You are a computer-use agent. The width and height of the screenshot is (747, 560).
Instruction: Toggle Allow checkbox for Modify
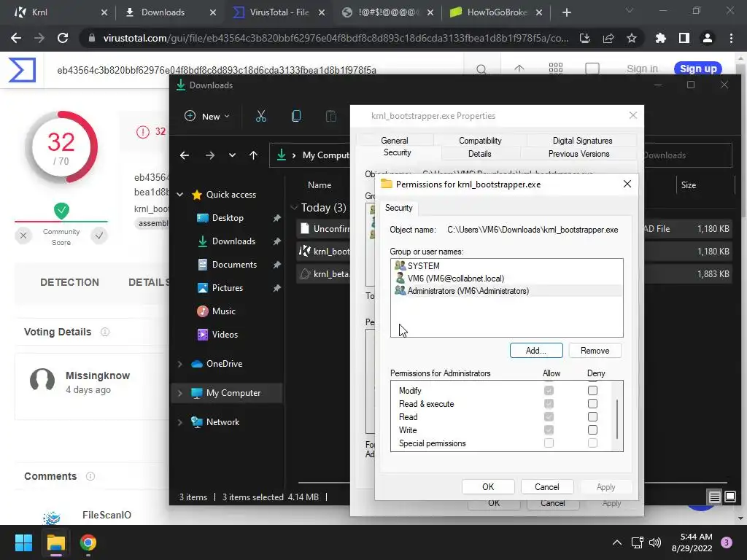(549, 391)
